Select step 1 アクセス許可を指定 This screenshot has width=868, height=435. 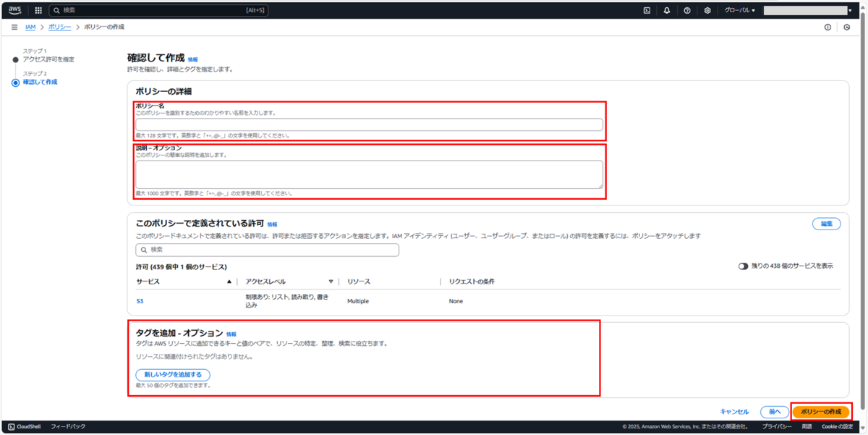[48, 59]
